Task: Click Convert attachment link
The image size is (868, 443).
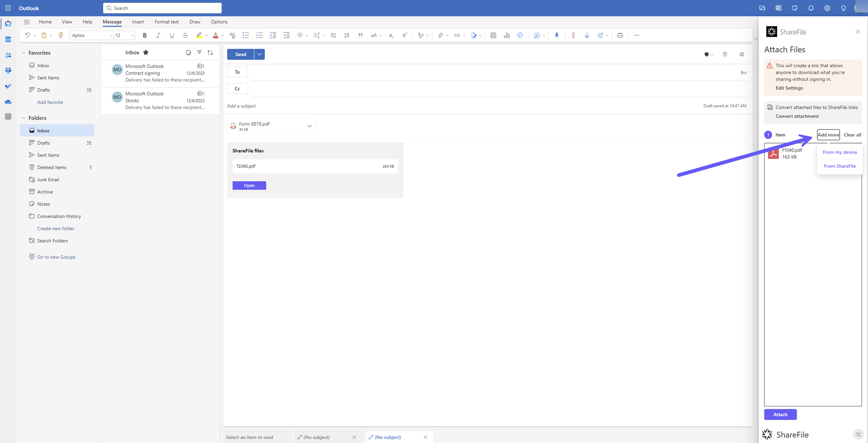Action: pos(797,116)
